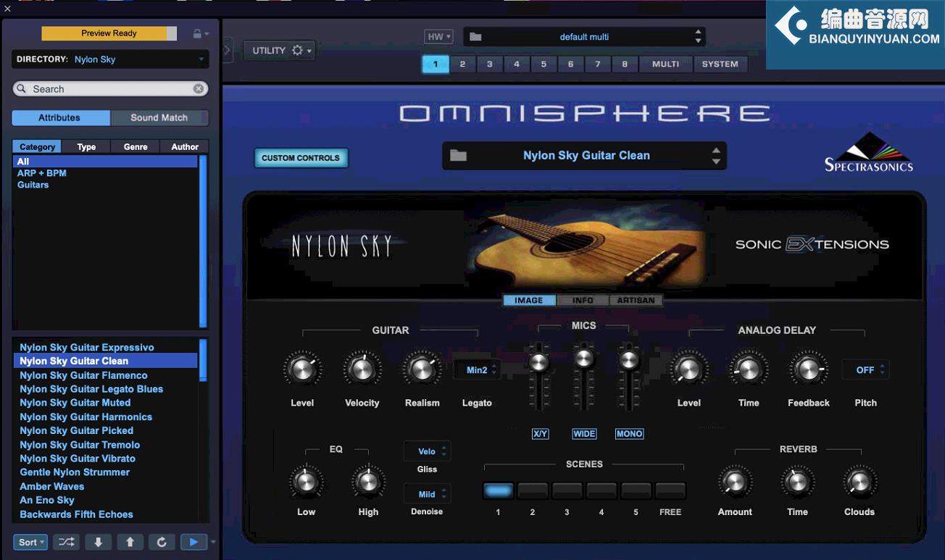Switch to the ARTISAN tab
Image resolution: width=945 pixels, height=560 pixels.
coord(636,301)
